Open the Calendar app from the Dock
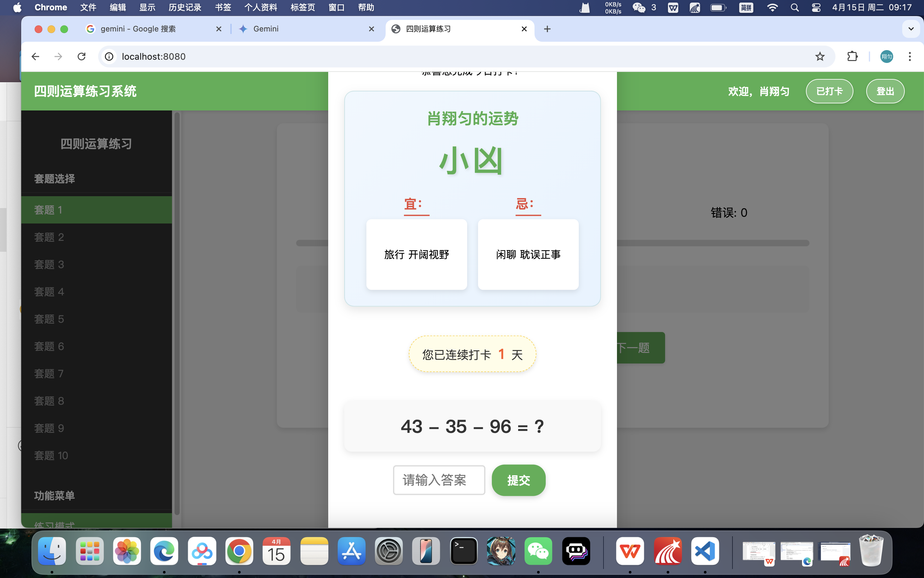Screen dimensions: 924x578 [277, 551]
